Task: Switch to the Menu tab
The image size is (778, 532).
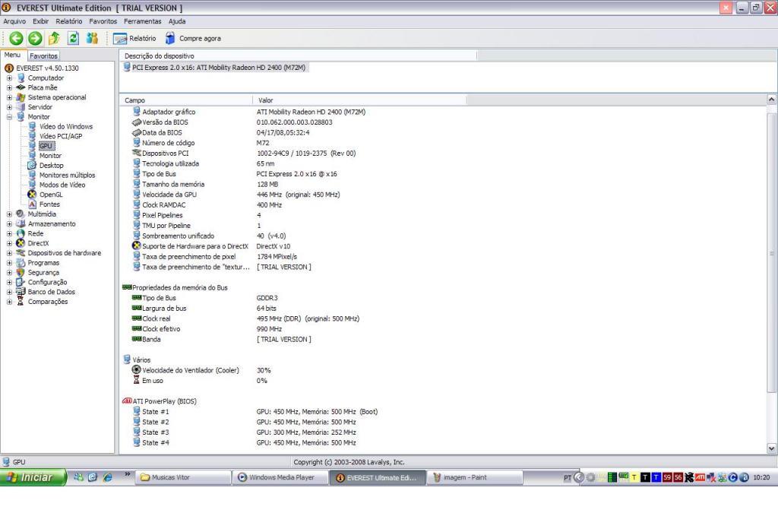Action: pos(13,55)
